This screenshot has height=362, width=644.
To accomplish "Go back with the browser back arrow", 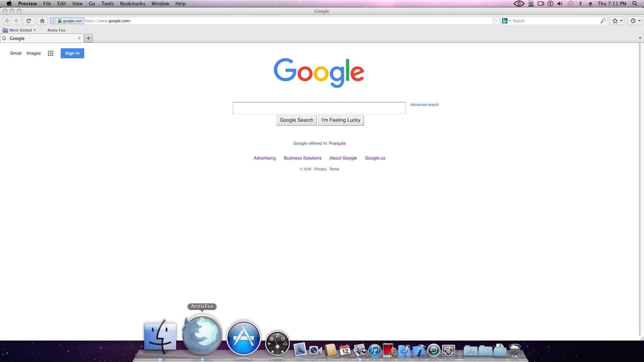I will pos(7,21).
